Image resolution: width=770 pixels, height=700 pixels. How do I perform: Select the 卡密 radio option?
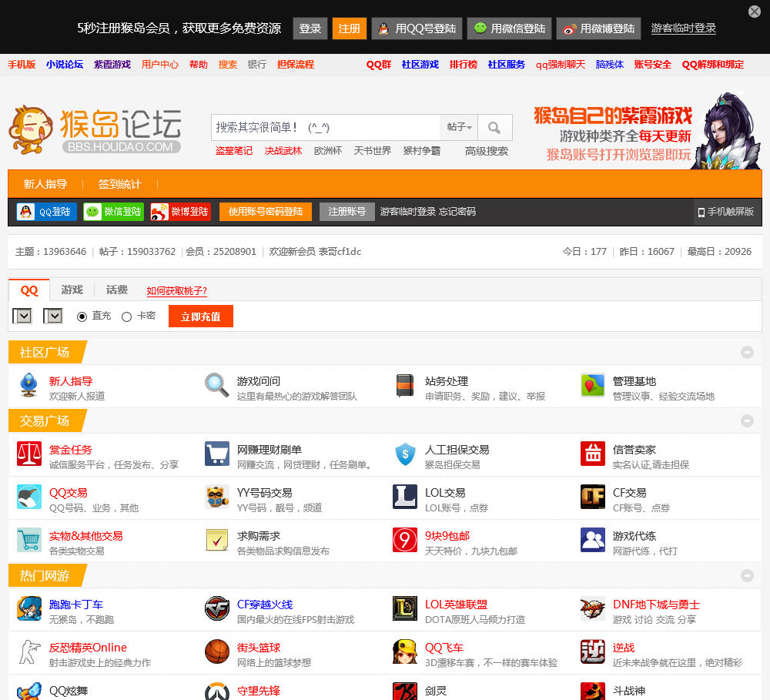[127, 317]
